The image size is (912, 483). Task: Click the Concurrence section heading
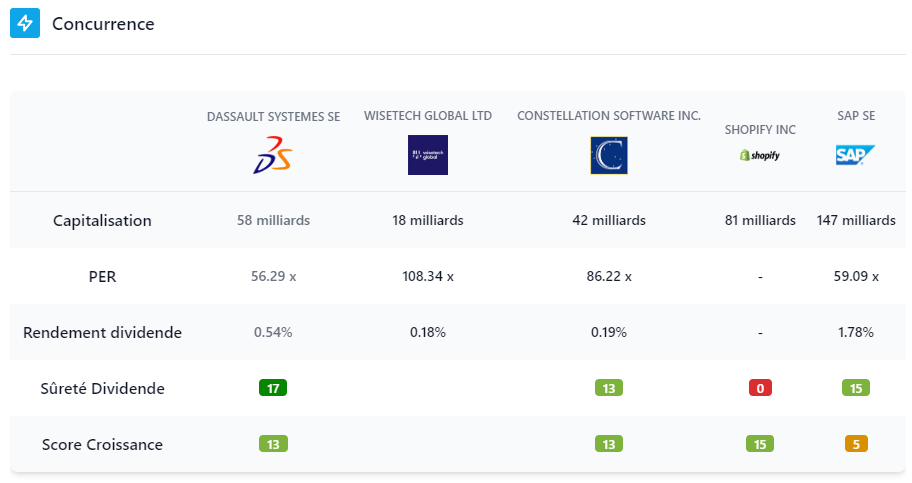pyautogui.click(x=103, y=23)
